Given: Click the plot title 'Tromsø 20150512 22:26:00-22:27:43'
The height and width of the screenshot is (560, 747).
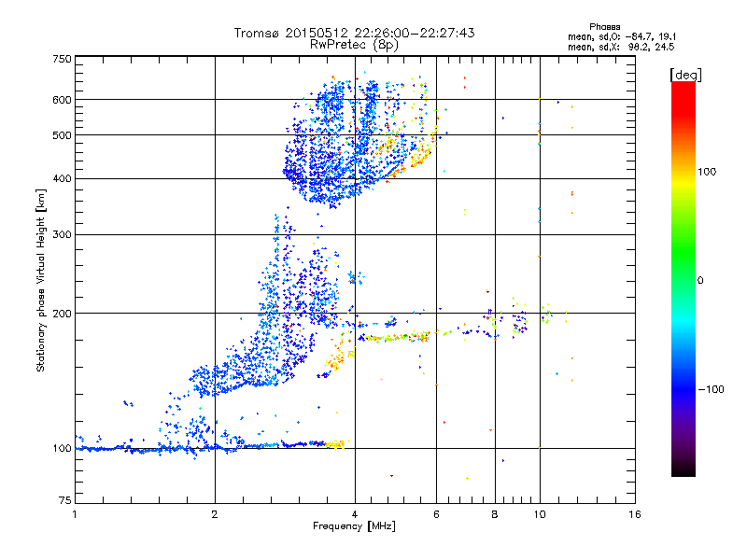Looking at the screenshot, I should (355, 33).
